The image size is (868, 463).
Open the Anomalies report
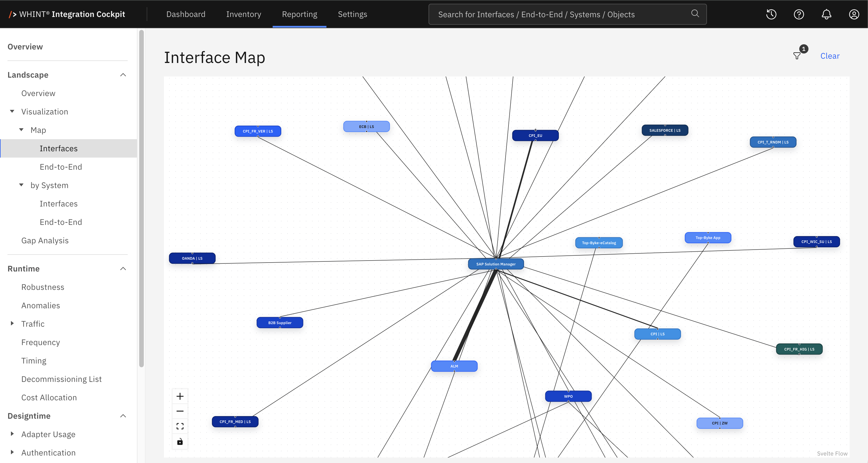41,306
